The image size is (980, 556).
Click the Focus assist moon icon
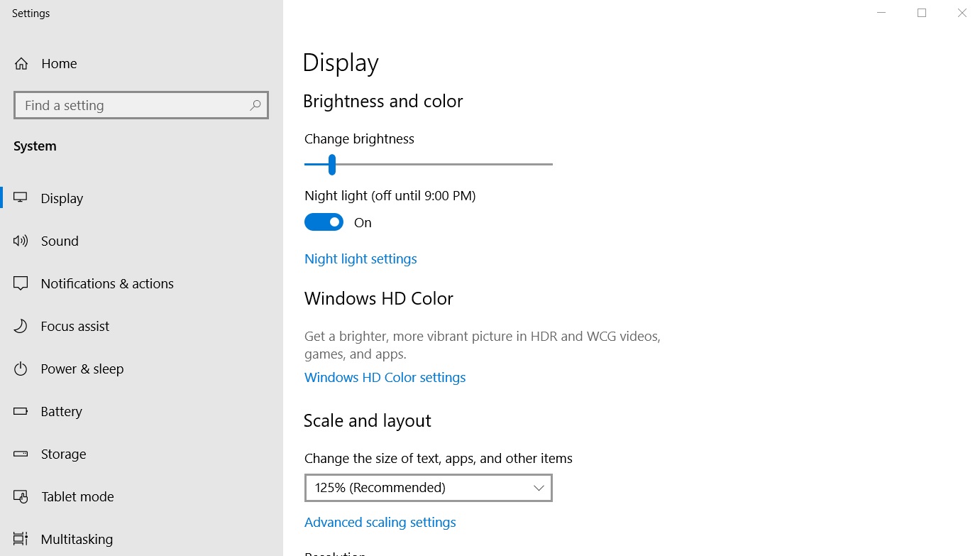[x=21, y=326]
